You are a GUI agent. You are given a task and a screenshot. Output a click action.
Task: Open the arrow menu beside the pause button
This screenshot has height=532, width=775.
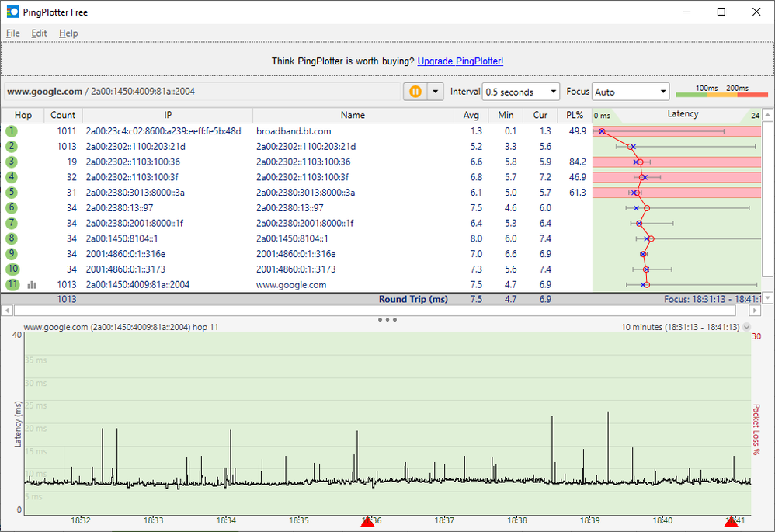coord(435,92)
